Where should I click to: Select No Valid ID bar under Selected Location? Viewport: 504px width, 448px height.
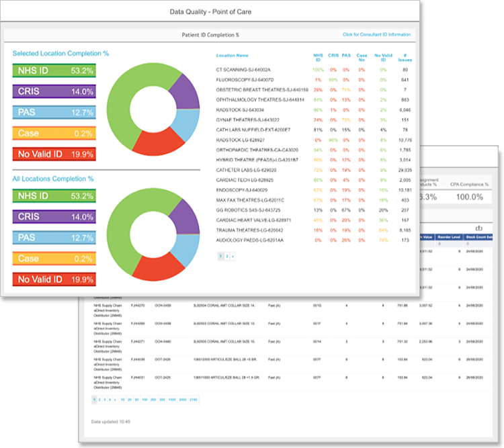click(54, 154)
